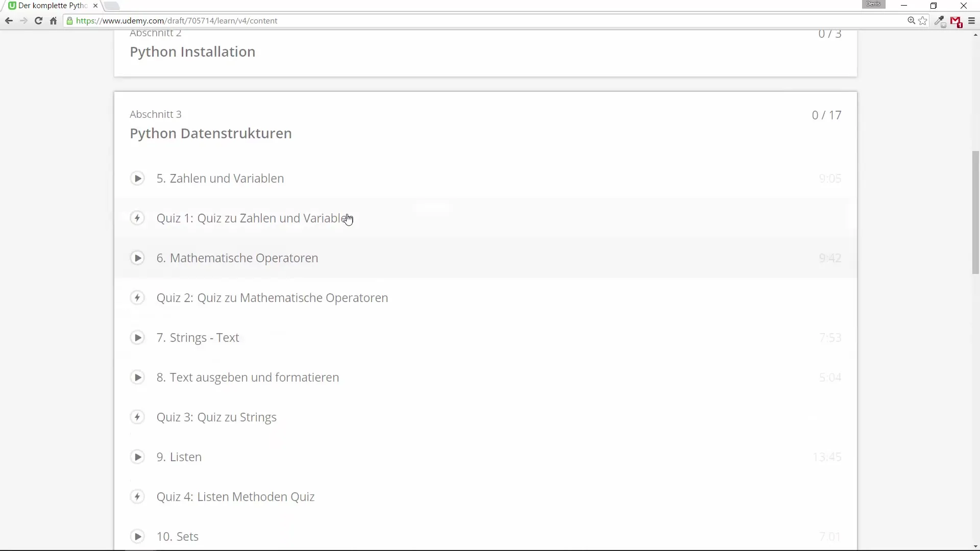Click scrollbar up arrow

pyautogui.click(x=975, y=35)
